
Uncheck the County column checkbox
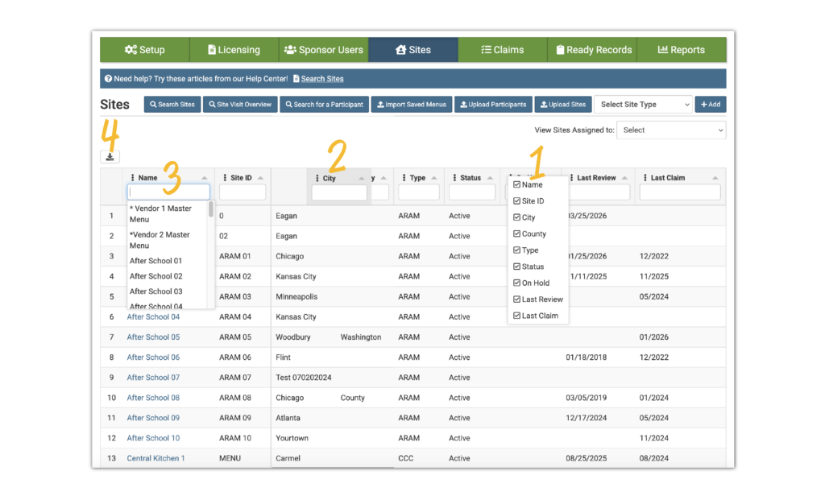[x=516, y=233]
